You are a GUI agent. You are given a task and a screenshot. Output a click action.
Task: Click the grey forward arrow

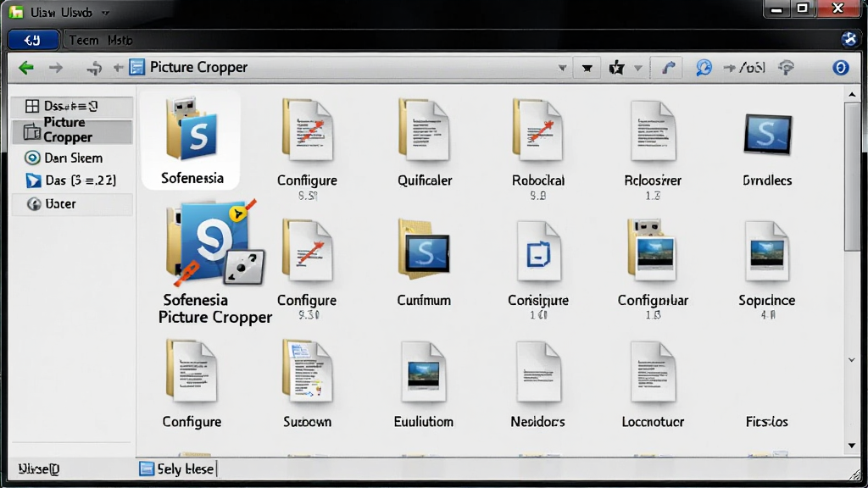pos(56,68)
